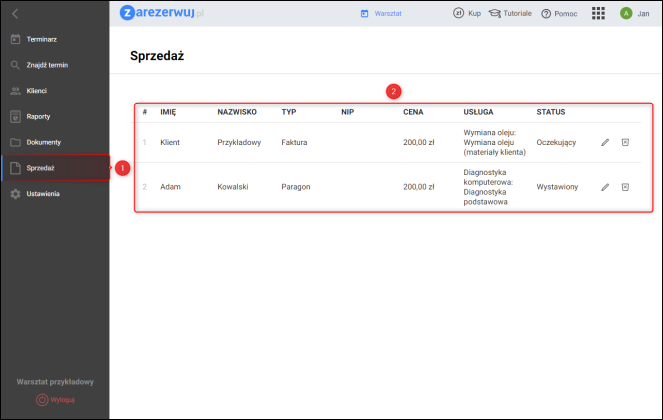Click TYP column header

coord(289,112)
